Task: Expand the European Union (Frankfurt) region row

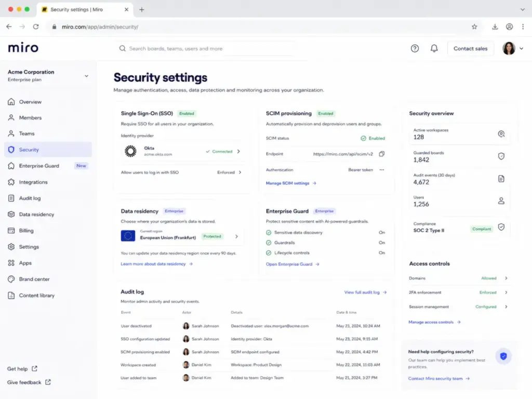Action: tap(236, 236)
